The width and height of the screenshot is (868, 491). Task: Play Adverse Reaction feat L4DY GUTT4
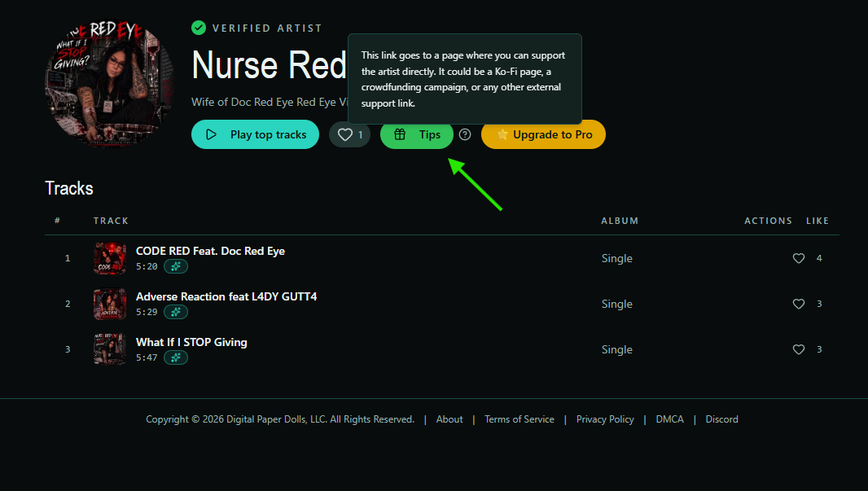[x=226, y=296]
